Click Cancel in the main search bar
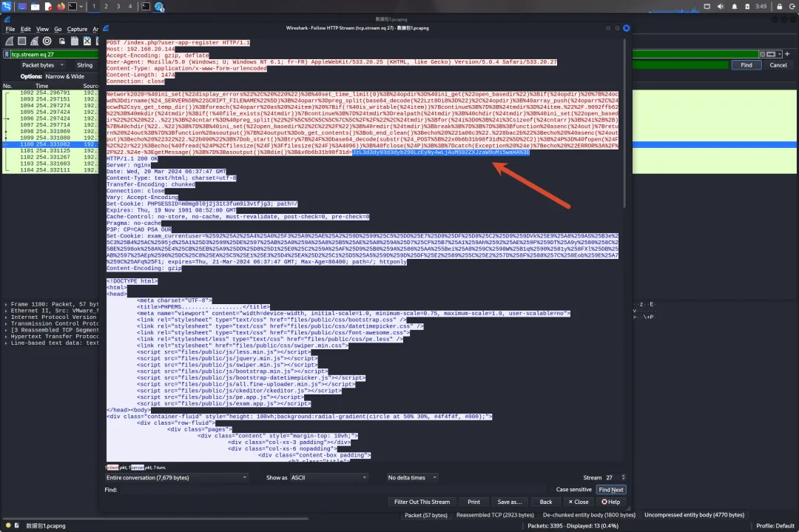The width and height of the screenshot is (799, 532). 778,65
